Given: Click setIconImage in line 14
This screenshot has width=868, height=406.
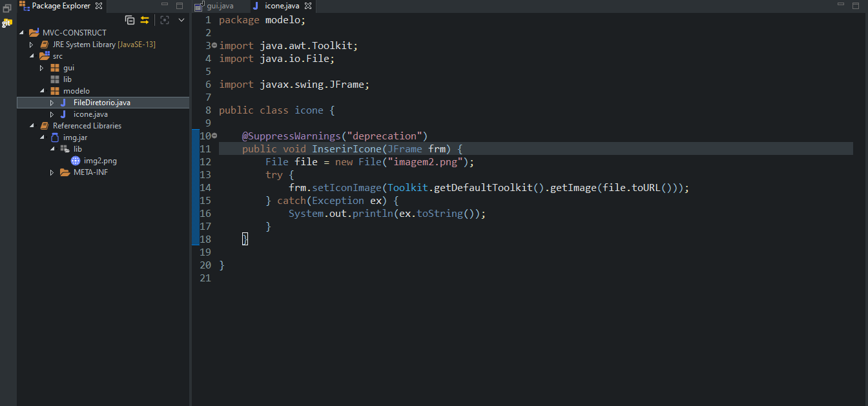Looking at the screenshot, I should [347, 188].
